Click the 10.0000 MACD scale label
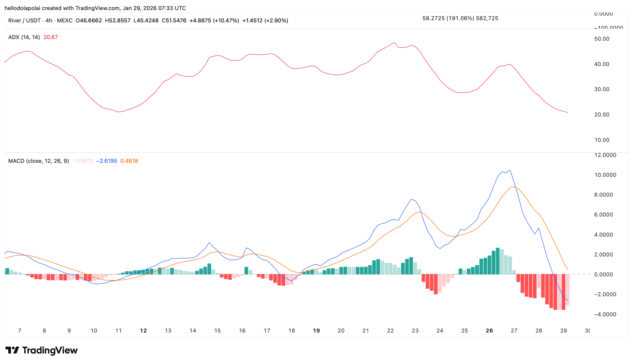This screenshot has width=633, height=364. click(605, 175)
